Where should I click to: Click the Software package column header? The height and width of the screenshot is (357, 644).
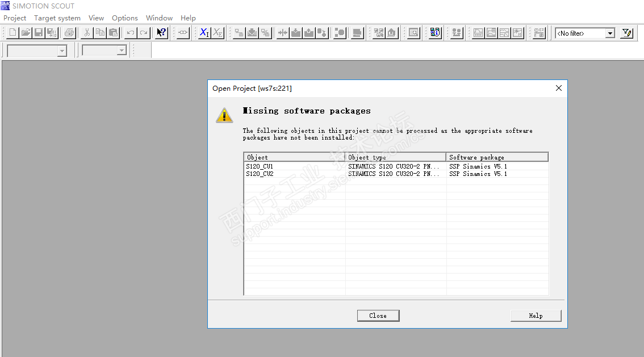[497, 157]
